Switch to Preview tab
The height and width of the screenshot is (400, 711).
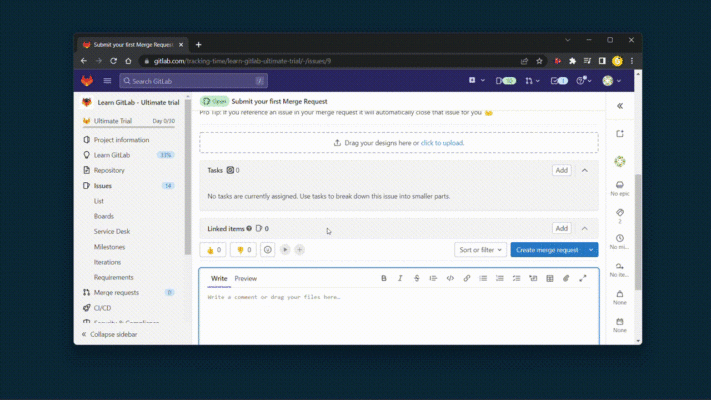(245, 278)
